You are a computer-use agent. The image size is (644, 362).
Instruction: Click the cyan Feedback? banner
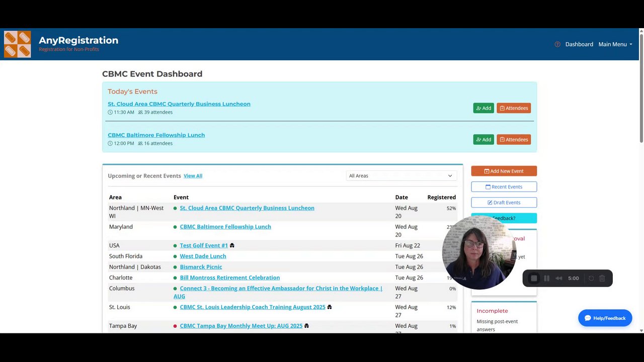504,218
